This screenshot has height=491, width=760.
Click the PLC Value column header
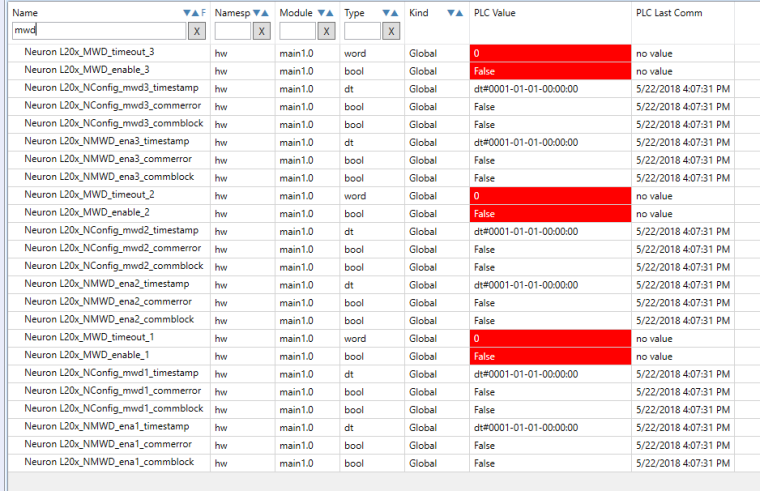point(500,13)
